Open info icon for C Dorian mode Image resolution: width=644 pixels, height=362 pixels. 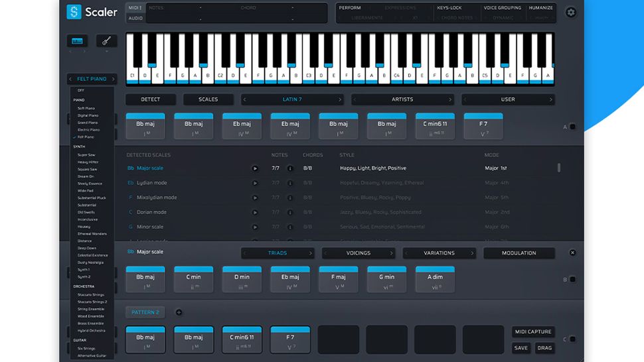tap(290, 212)
